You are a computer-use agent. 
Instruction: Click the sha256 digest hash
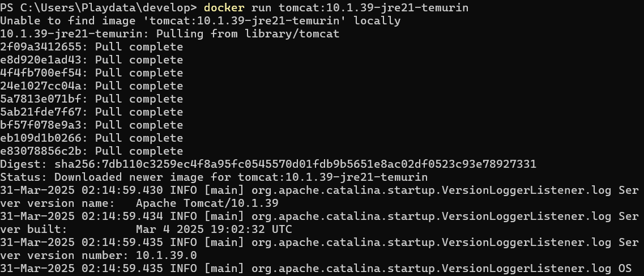(x=295, y=164)
